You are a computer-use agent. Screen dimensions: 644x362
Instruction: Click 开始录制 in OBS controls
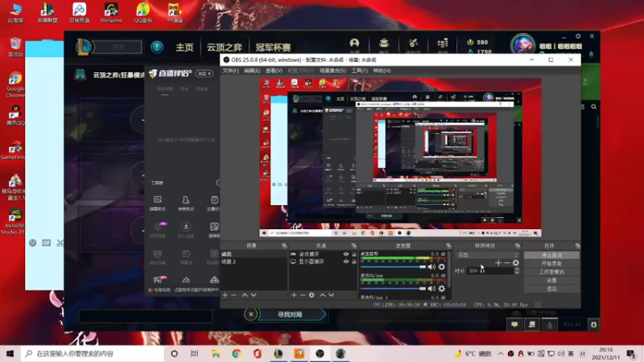pyautogui.click(x=551, y=264)
